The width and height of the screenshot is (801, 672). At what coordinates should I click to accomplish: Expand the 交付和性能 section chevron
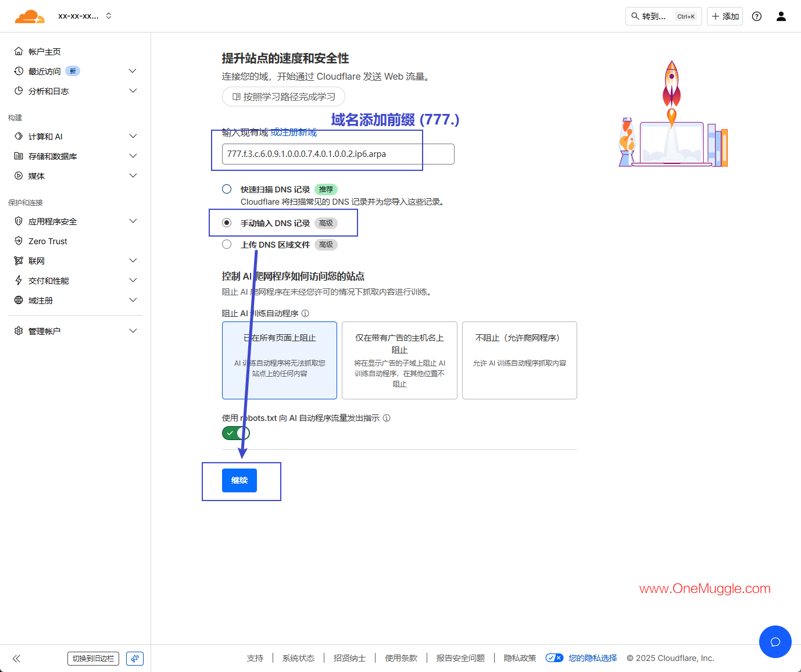[x=133, y=280]
